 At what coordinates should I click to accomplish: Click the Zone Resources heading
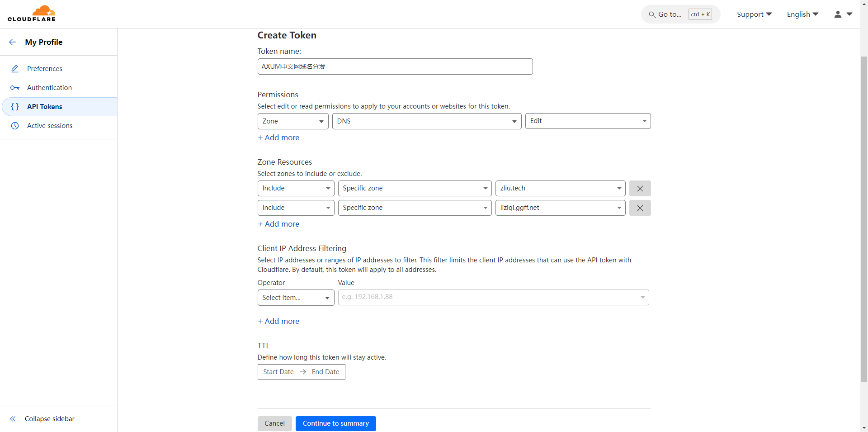tap(285, 162)
